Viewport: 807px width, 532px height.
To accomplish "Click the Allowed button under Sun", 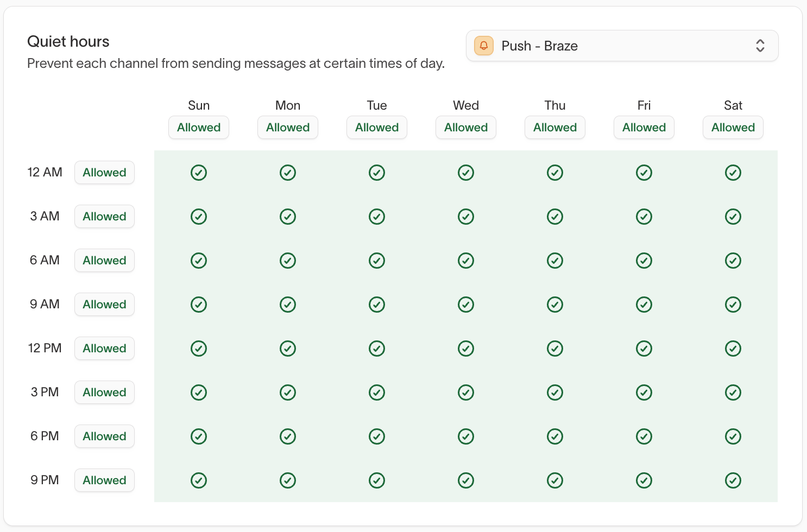I will [199, 128].
